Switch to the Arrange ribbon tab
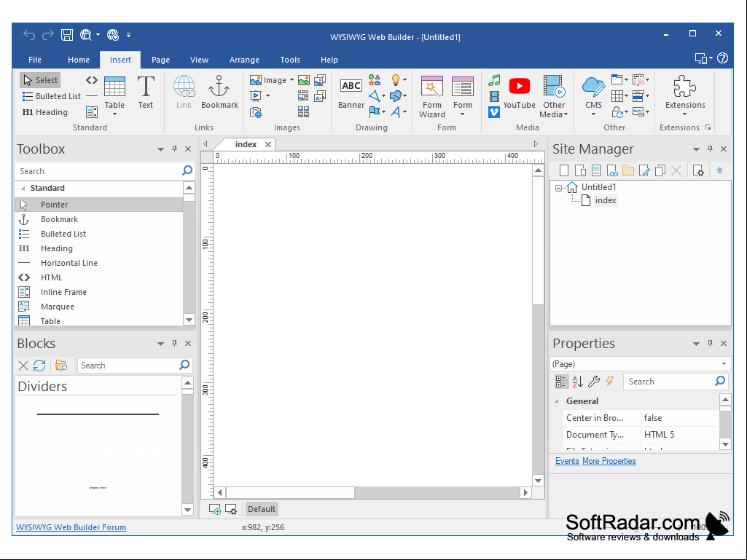Viewport: 747px width, 560px height. click(x=244, y=60)
